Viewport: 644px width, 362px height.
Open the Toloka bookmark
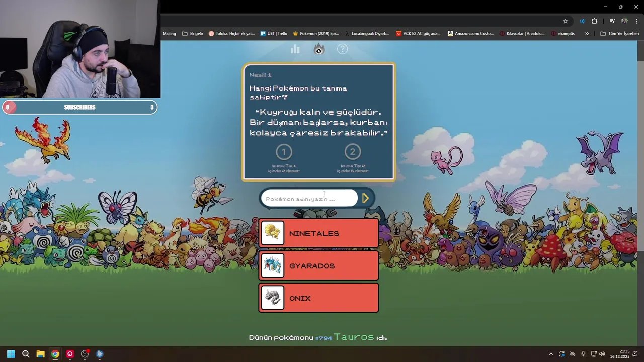point(232,34)
